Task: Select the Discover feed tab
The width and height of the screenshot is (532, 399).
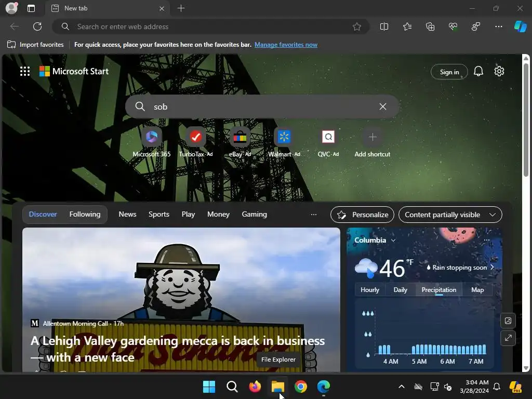Action: tap(43, 214)
